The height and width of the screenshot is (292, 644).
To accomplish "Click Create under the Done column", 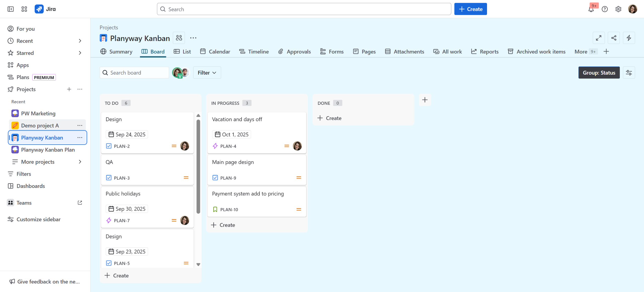I will click(x=329, y=118).
